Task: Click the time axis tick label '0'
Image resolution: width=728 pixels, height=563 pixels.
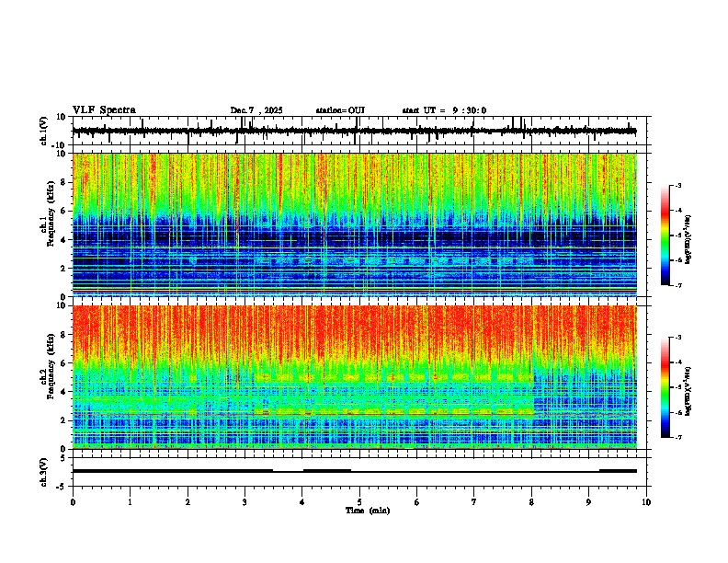Action: click(73, 502)
